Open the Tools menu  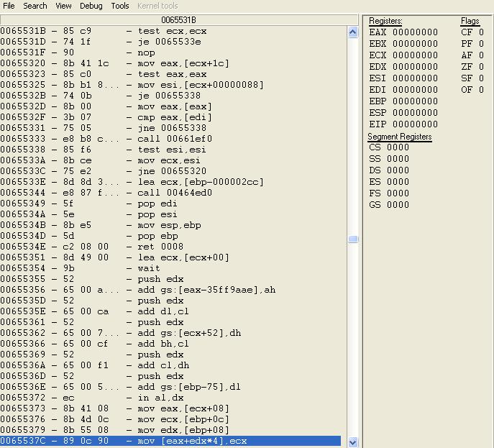(x=120, y=6)
